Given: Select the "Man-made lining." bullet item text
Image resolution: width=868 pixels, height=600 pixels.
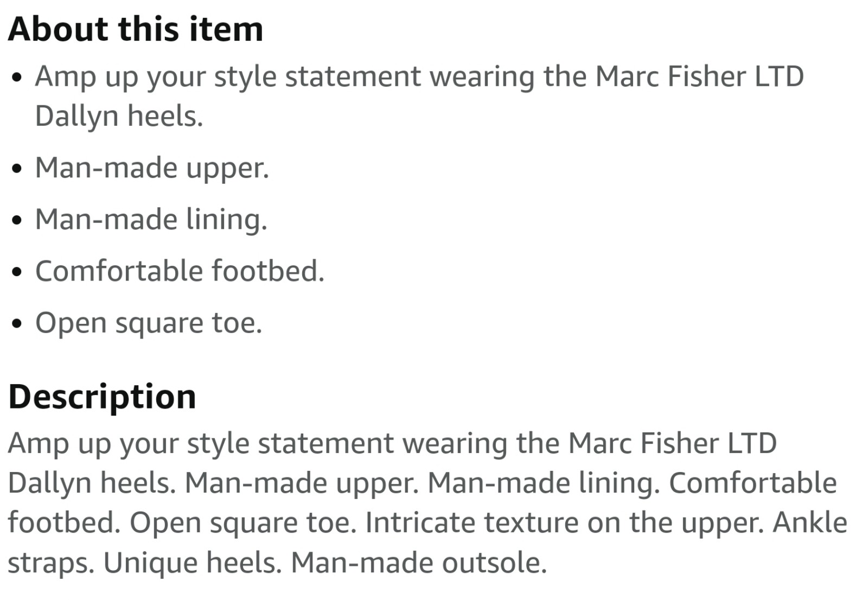Looking at the screenshot, I should pyautogui.click(x=151, y=220).
